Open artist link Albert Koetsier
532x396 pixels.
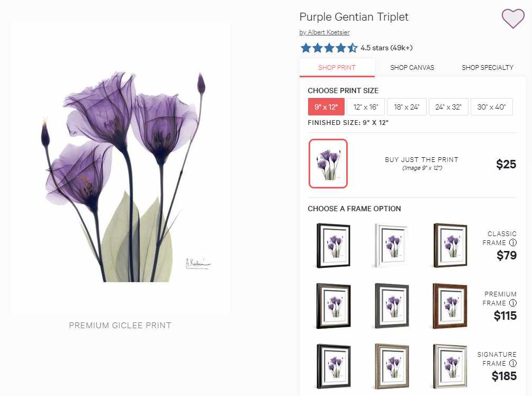click(x=324, y=32)
